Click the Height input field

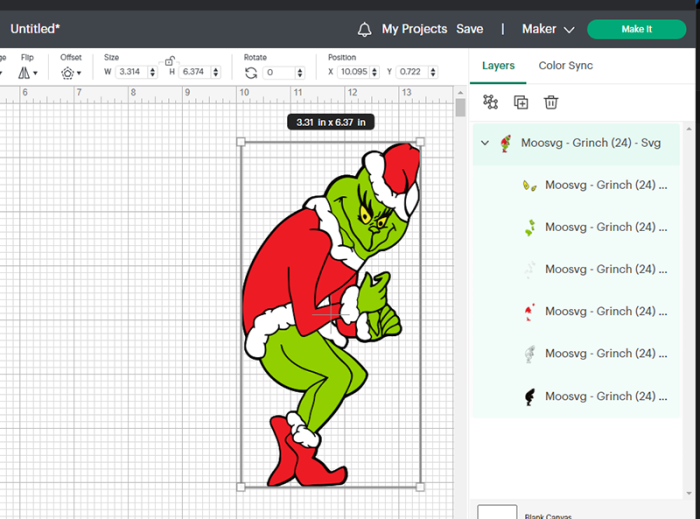coord(194,72)
